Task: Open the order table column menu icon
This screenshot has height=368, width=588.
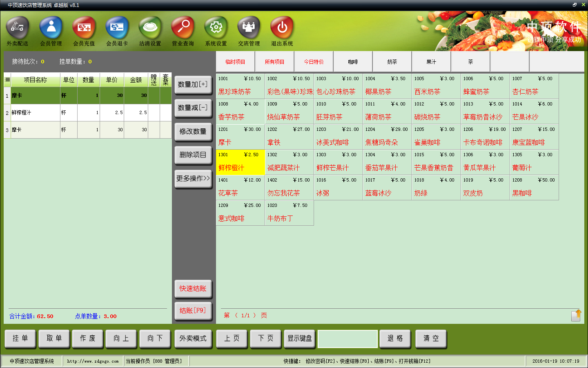Action: pyautogui.click(x=7, y=80)
